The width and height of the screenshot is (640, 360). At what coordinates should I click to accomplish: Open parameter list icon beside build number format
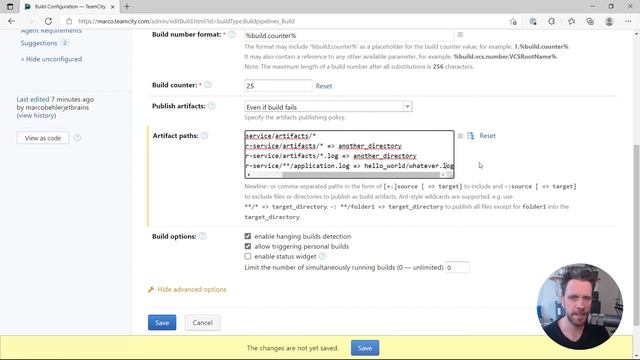[x=460, y=35]
